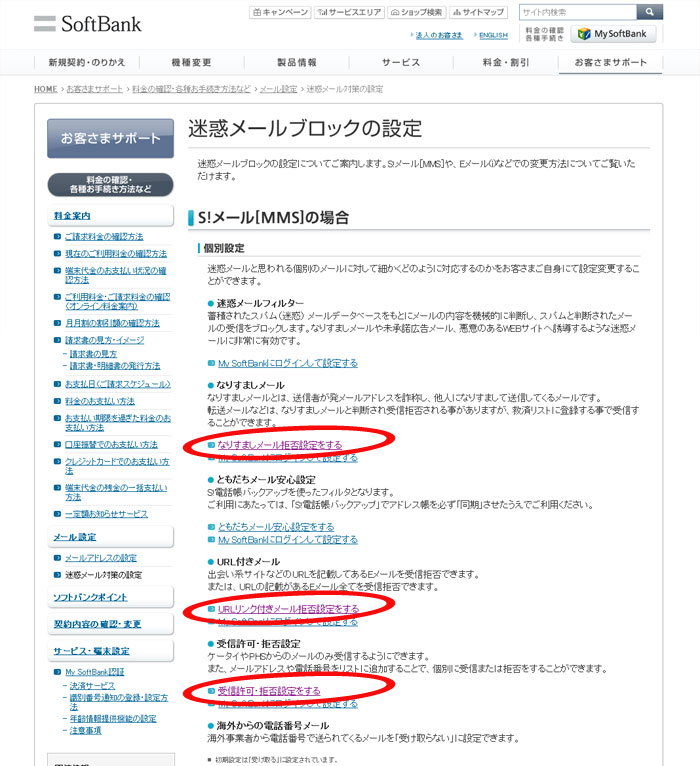Open メールアドレスの設定 in the sidebar

tap(101, 558)
